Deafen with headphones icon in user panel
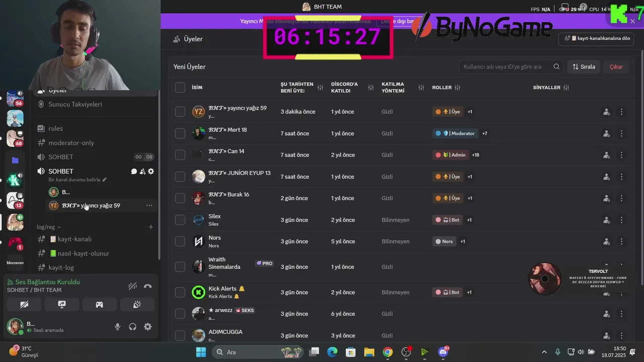Screen dimensions: 644x362 pyautogui.click(x=132, y=327)
